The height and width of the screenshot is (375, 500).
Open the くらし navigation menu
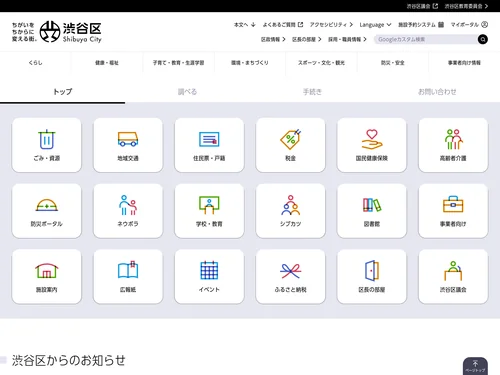tap(36, 63)
